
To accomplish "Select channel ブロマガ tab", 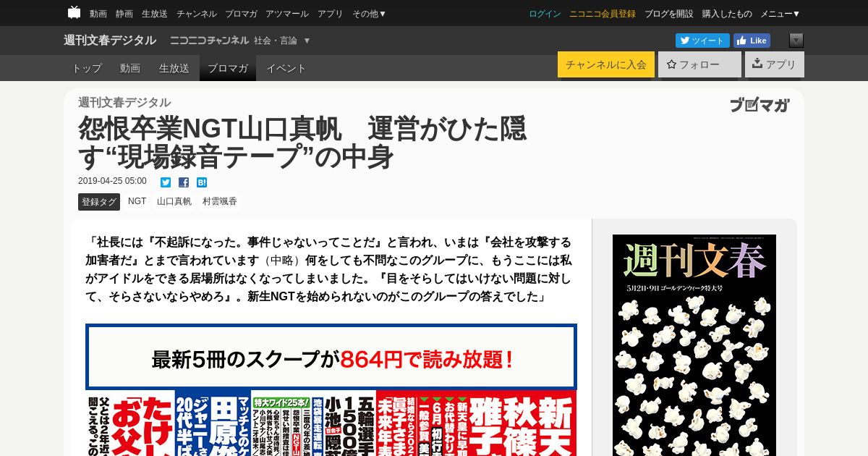I will (x=228, y=68).
